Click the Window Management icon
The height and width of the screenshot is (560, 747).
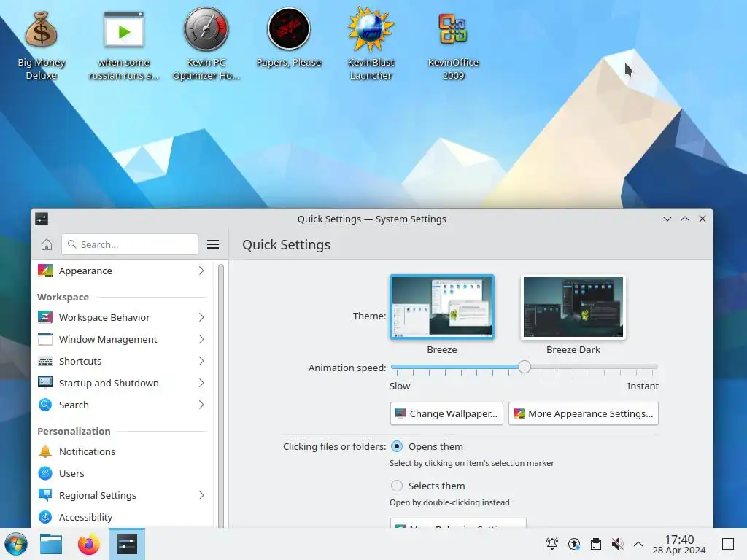(x=45, y=339)
